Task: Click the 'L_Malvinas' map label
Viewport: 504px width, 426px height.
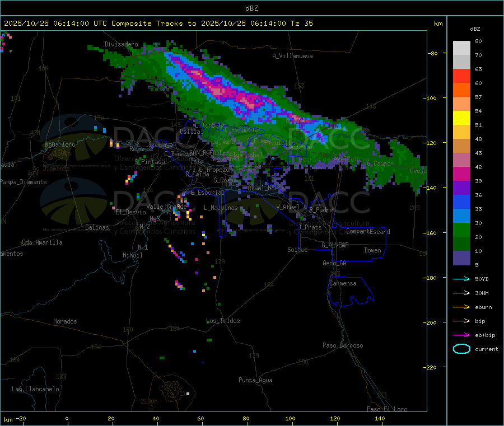Action: coord(221,208)
